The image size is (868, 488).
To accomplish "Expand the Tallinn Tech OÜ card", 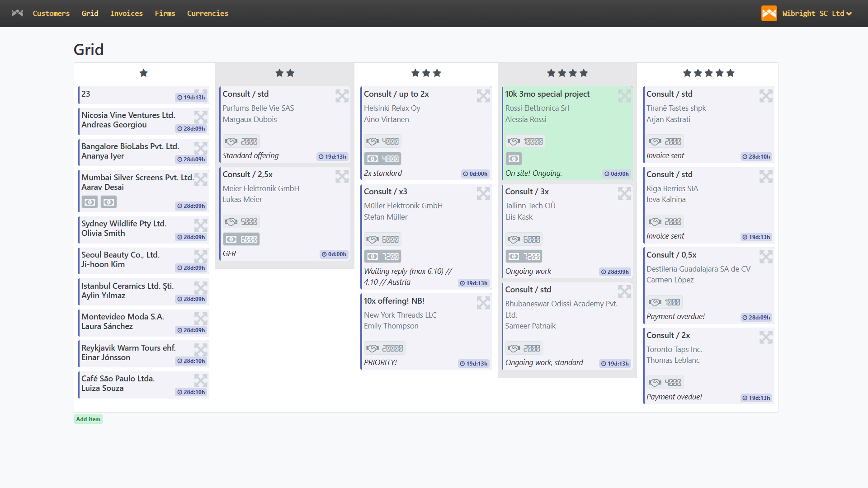I will [x=625, y=193].
